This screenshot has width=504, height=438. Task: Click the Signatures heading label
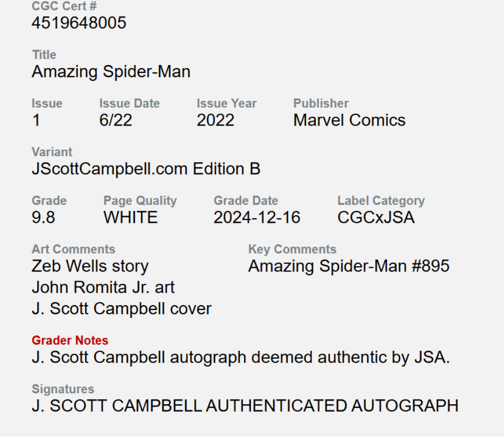[63, 389]
